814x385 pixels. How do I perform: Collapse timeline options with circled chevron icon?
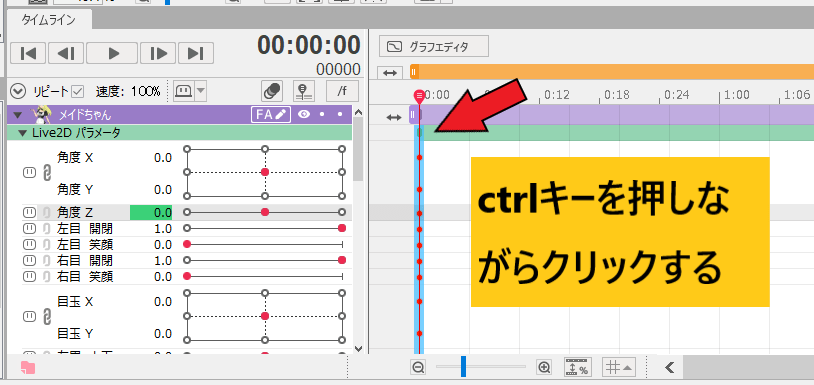(18, 92)
